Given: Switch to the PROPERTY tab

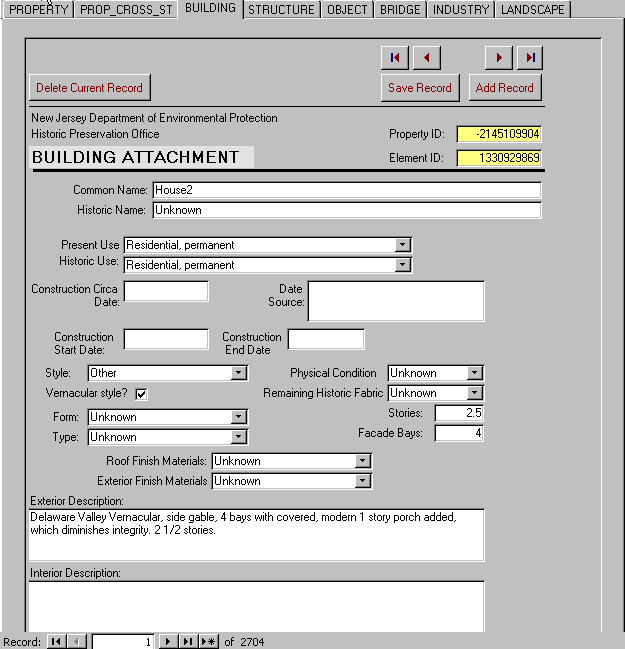Looking at the screenshot, I should point(38,10).
